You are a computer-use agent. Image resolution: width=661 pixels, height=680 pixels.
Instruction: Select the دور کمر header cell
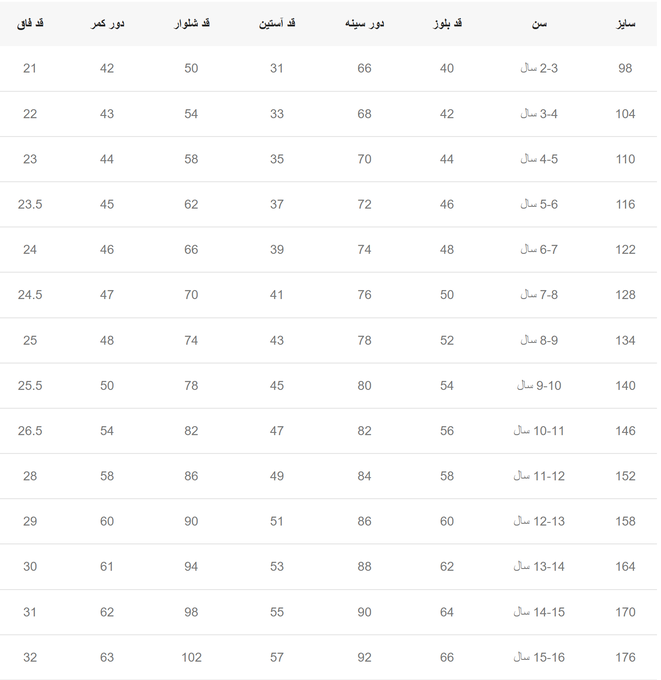[x=107, y=23]
